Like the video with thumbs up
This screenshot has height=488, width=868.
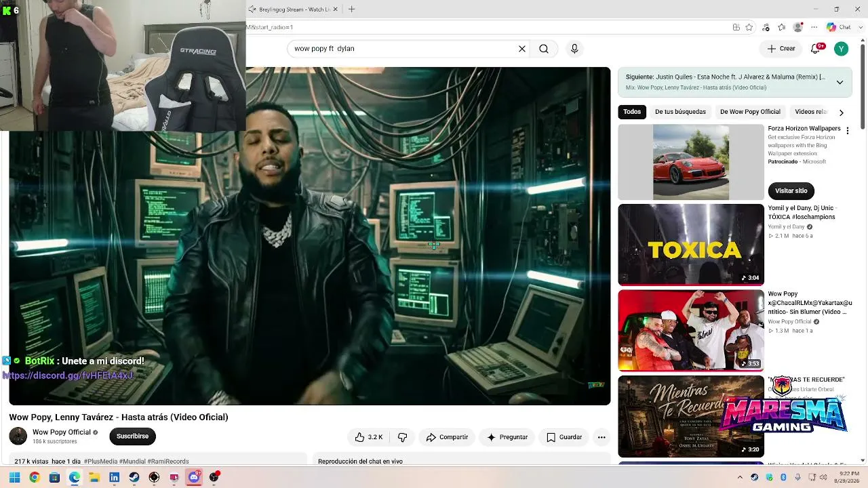369,437
